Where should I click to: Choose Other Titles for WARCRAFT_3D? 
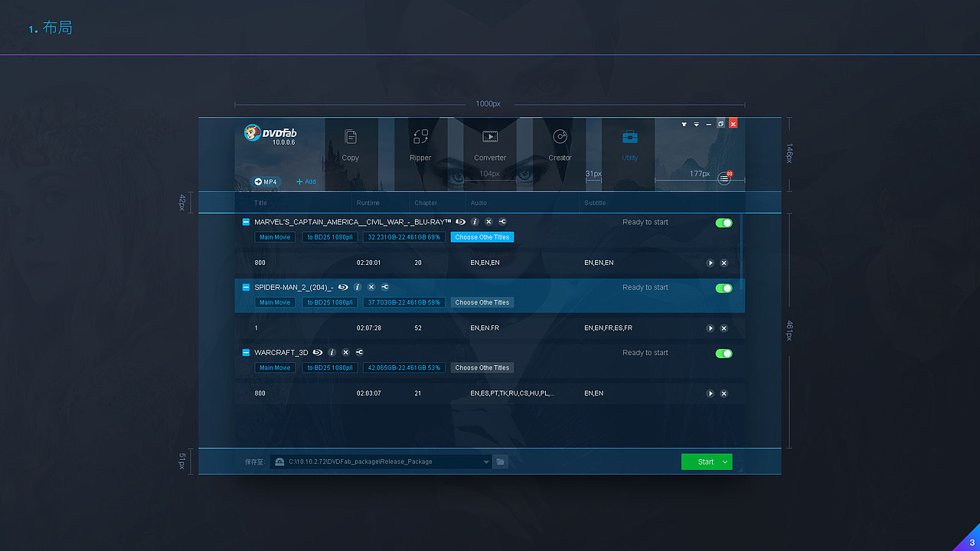pos(482,368)
